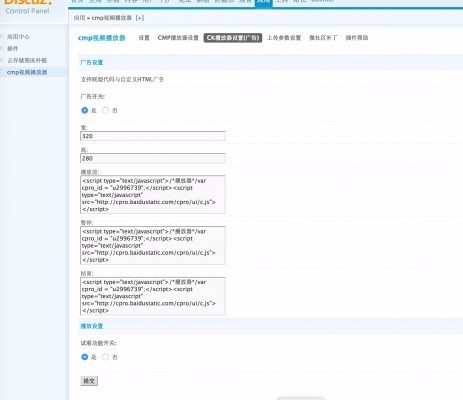This screenshot has height=400, width=463.
Task: Focus the 结束 ad code textarea
Action: [153, 296]
